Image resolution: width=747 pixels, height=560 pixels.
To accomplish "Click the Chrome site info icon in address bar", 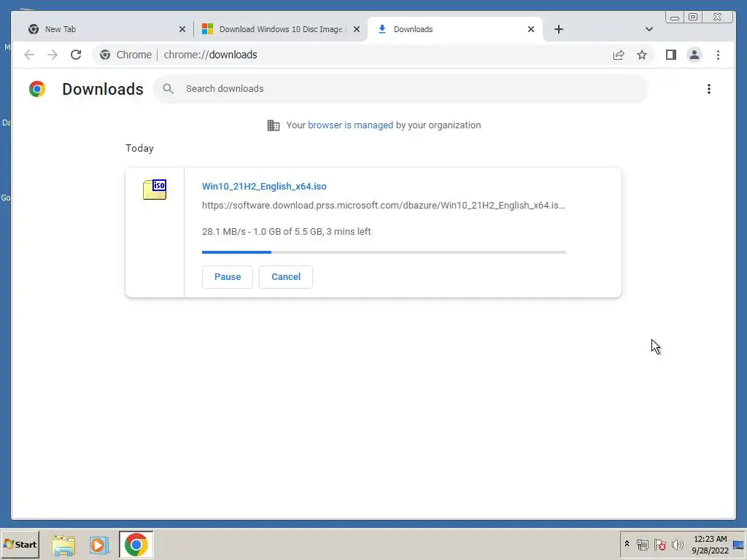I will click(105, 55).
